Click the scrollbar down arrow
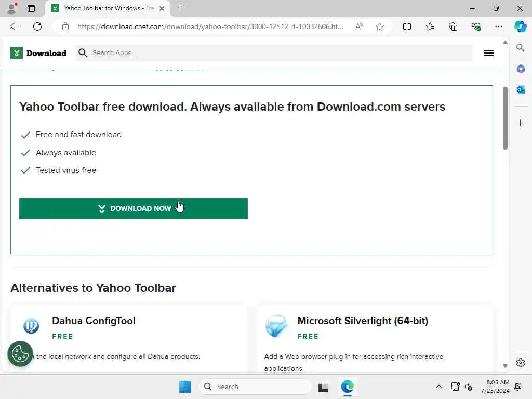The image size is (532, 399). click(505, 366)
